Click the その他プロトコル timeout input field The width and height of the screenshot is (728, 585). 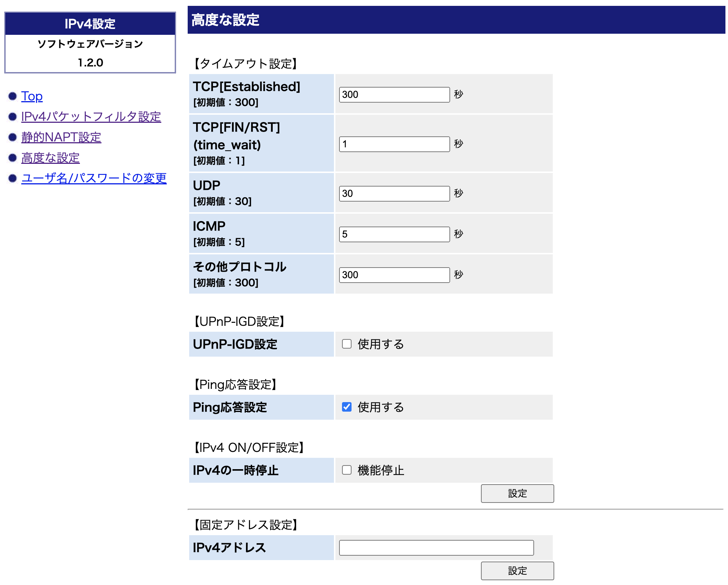tap(394, 275)
